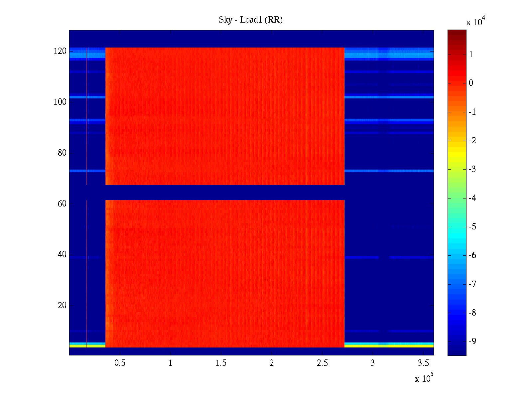This screenshot has height=399, width=532.
Task: Click the x-axis tick label "3.5"
Action: [x=423, y=363]
